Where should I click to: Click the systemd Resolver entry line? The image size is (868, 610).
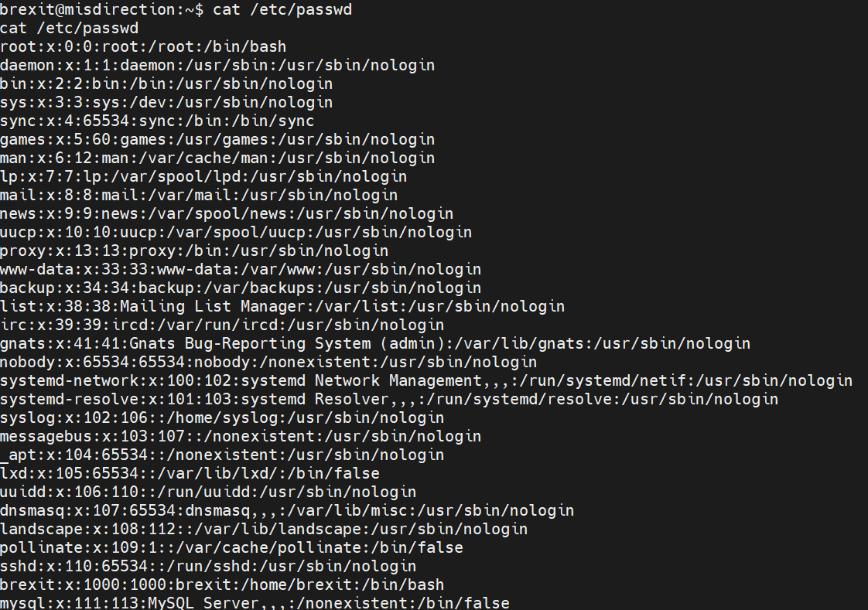[389, 399]
